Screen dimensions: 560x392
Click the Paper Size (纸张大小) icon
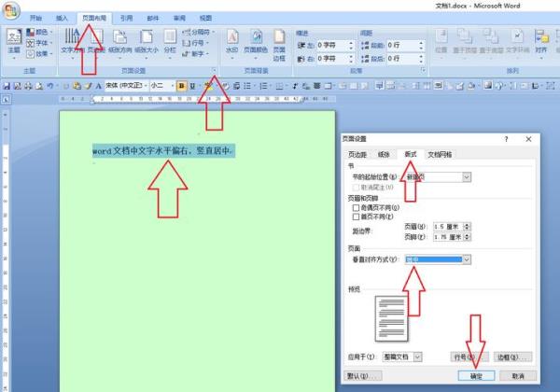tap(146, 40)
